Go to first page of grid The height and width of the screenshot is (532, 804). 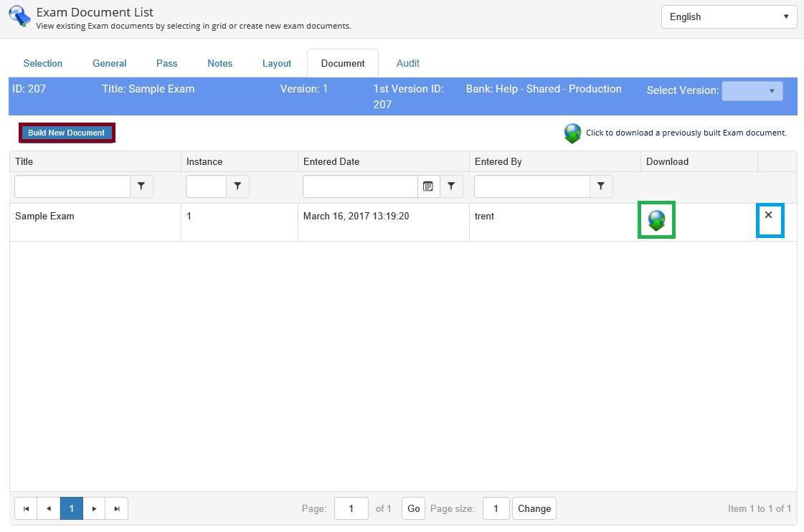click(x=26, y=508)
